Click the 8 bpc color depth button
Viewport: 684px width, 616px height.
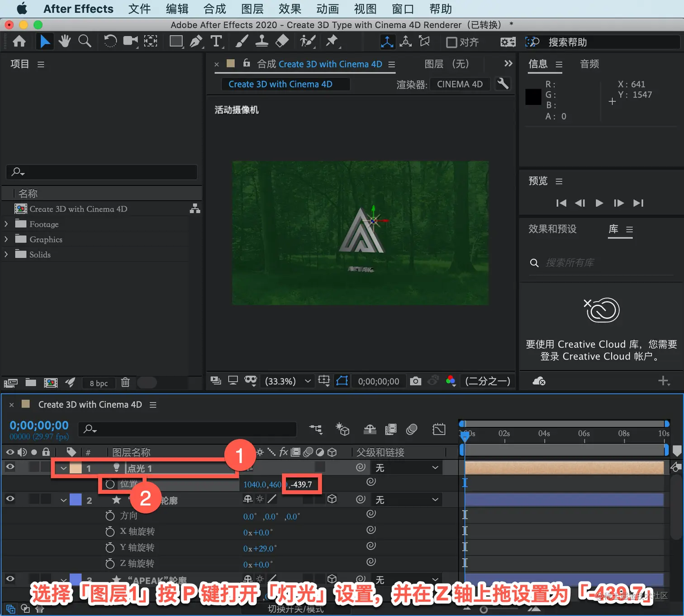(99, 383)
